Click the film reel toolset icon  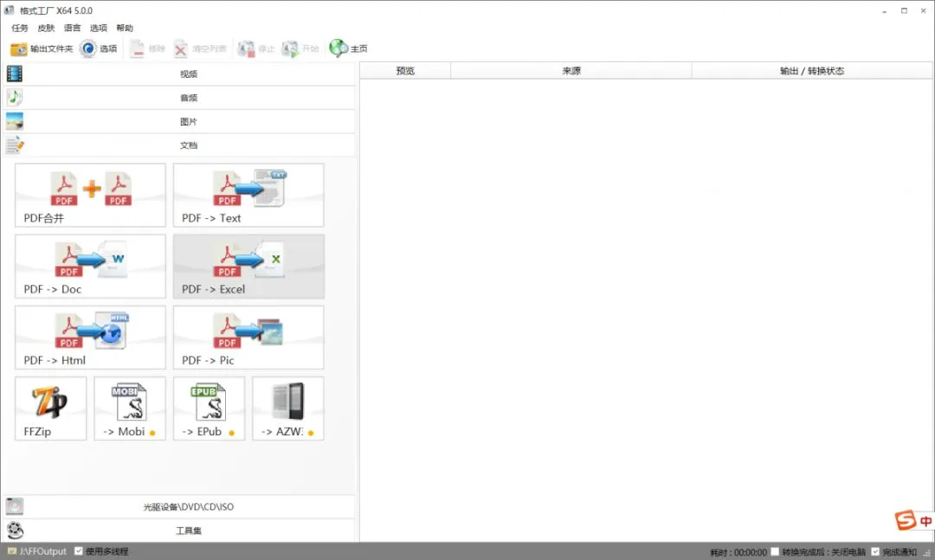tap(15, 531)
